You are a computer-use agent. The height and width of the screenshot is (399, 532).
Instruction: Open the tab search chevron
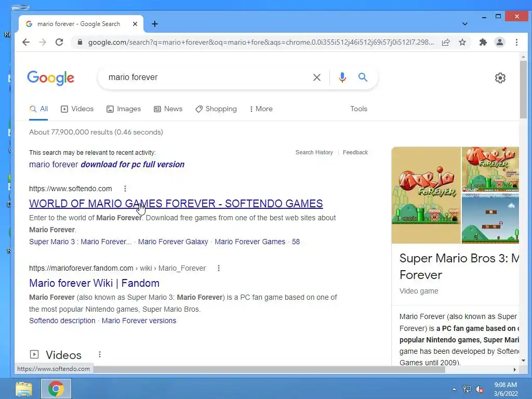click(x=465, y=24)
